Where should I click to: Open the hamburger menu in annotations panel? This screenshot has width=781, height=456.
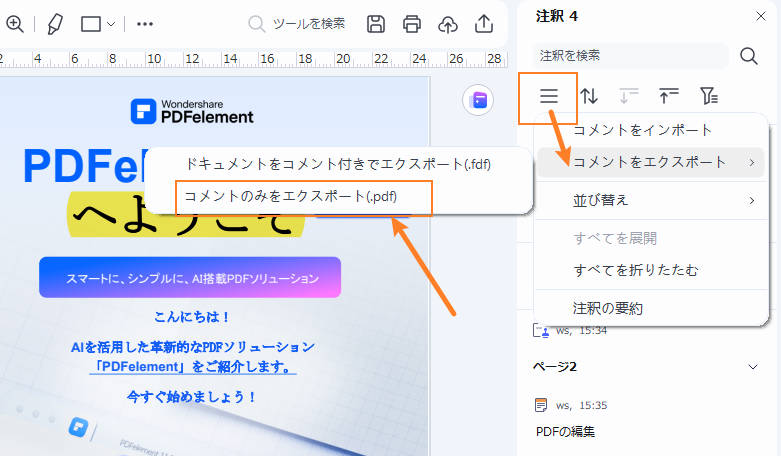[x=549, y=96]
